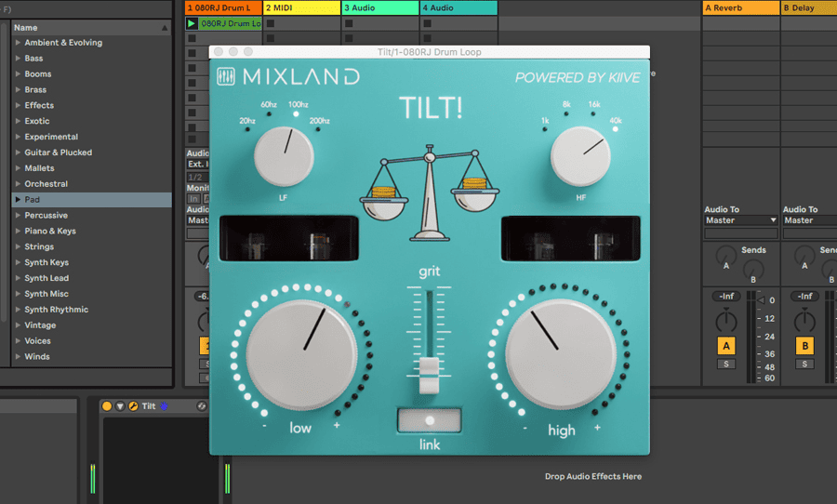Expand the Bass category
The image size is (837, 504).
[18, 59]
